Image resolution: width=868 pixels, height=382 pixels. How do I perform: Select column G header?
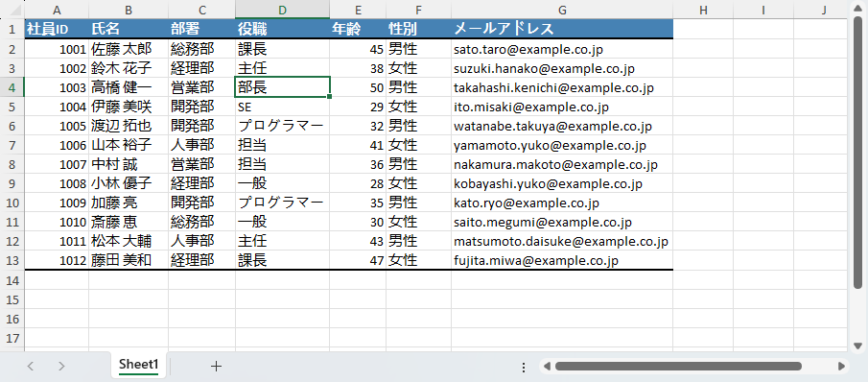[x=562, y=10]
